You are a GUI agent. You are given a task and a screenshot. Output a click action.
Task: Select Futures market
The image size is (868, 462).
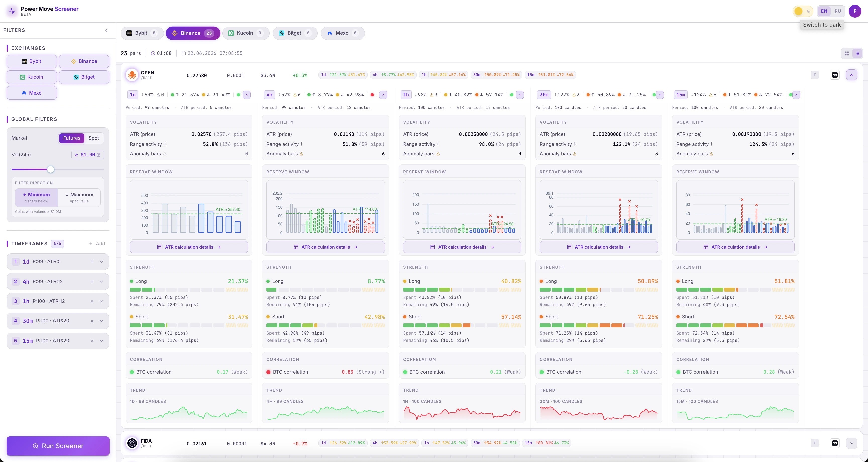pyautogui.click(x=71, y=138)
